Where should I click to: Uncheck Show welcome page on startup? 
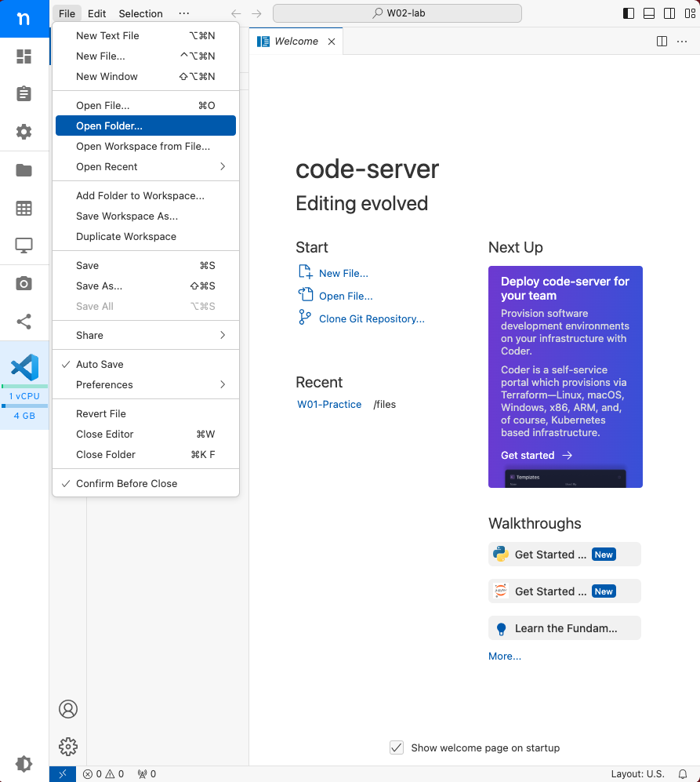pyautogui.click(x=397, y=747)
